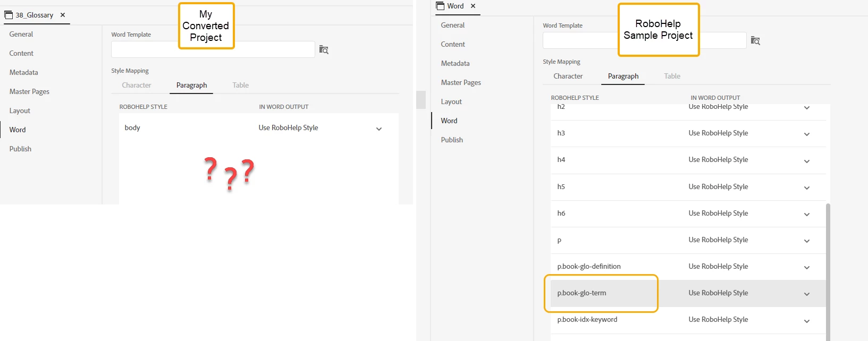The width and height of the screenshot is (868, 341).
Task: Open Master Pages in the sample Word preset
Action: coord(461,82)
